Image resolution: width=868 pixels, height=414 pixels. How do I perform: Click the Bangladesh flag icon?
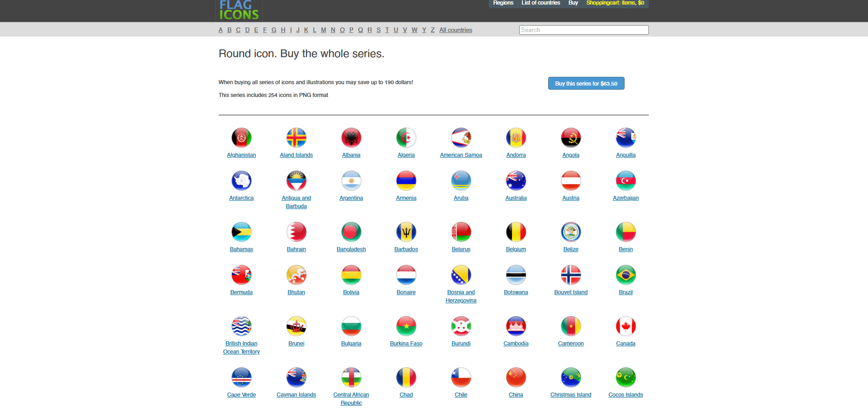pos(351,232)
